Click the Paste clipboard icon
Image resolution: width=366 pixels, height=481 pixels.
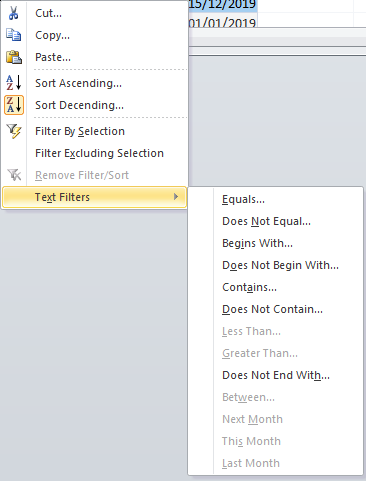[x=14, y=57]
